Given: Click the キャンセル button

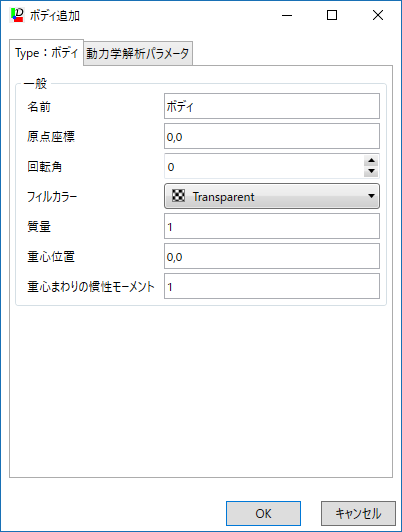Looking at the screenshot, I should (x=358, y=513).
